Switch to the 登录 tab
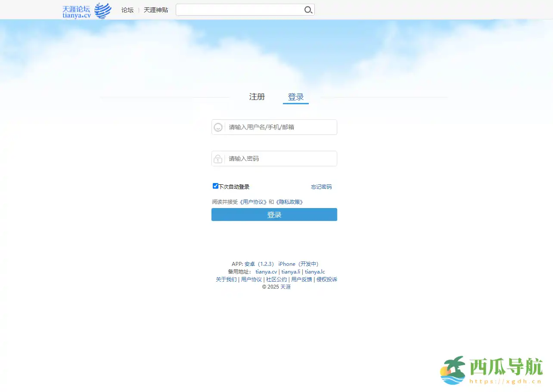The image size is (553, 392). pos(296,97)
